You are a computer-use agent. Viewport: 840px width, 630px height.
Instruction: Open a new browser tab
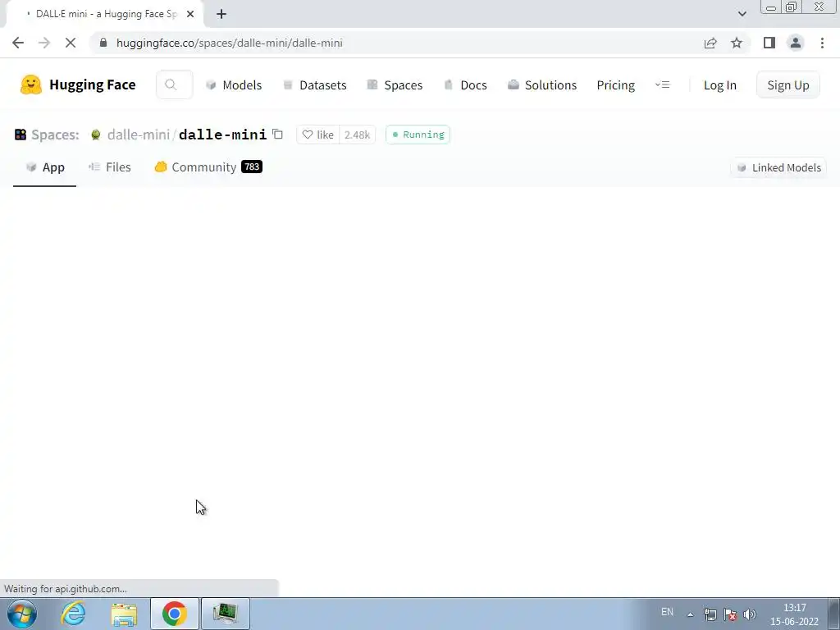[x=221, y=14]
